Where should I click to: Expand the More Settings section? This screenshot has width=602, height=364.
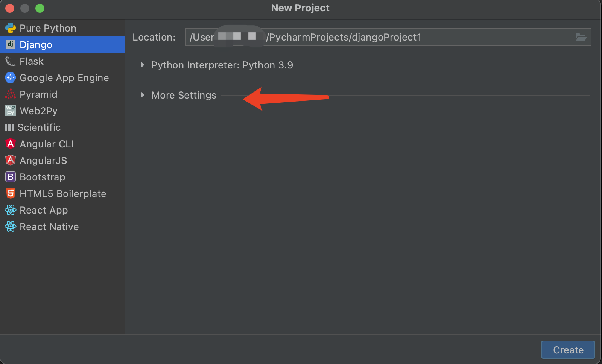click(x=142, y=95)
